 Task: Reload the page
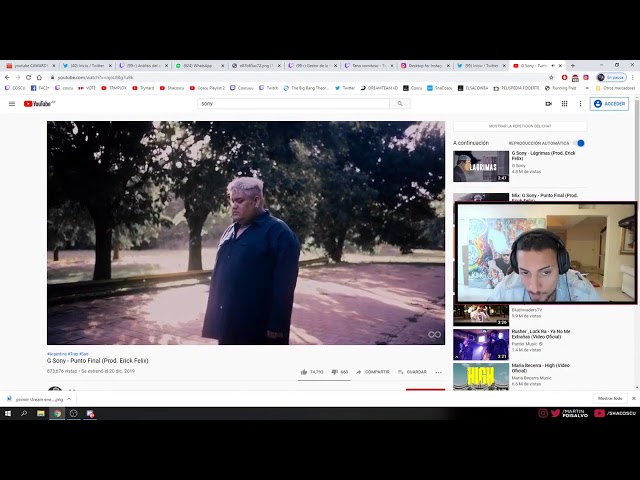pyautogui.click(x=29, y=77)
